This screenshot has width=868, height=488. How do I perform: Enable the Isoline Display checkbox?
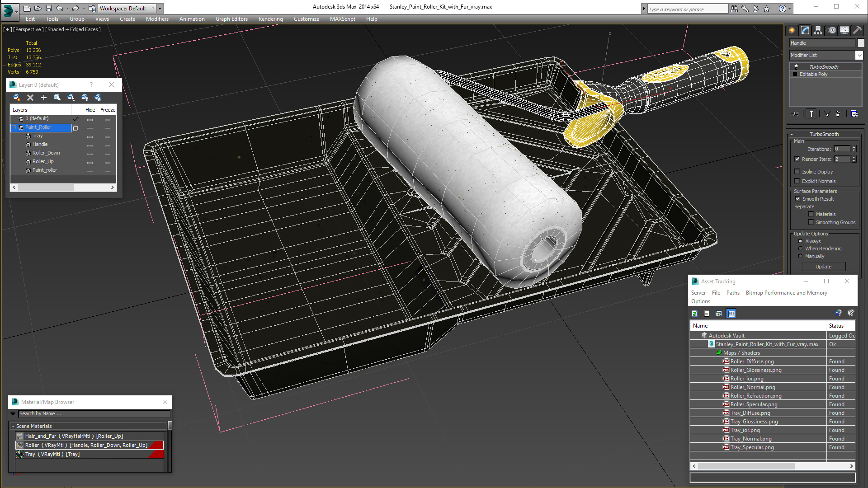(797, 172)
